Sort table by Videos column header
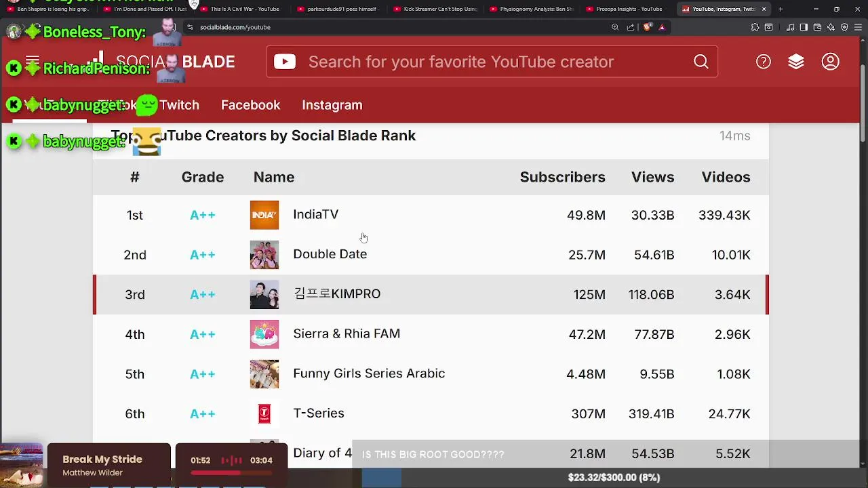This screenshot has width=868, height=488. [726, 177]
